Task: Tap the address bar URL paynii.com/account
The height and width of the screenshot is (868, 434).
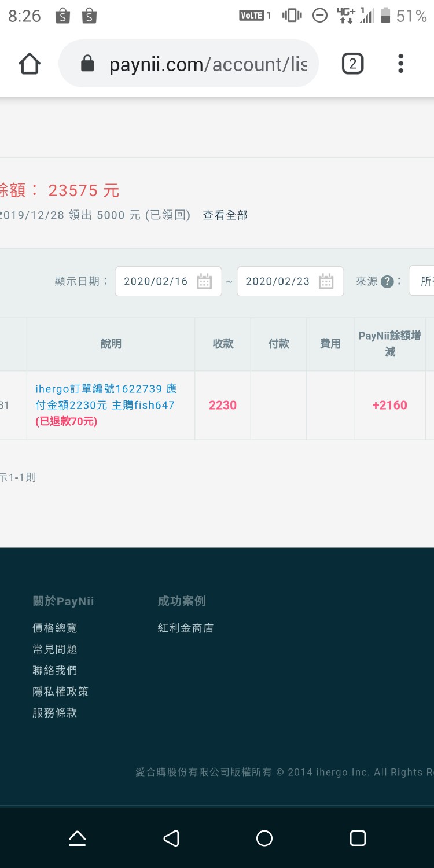Action: click(x=208, y=64)
